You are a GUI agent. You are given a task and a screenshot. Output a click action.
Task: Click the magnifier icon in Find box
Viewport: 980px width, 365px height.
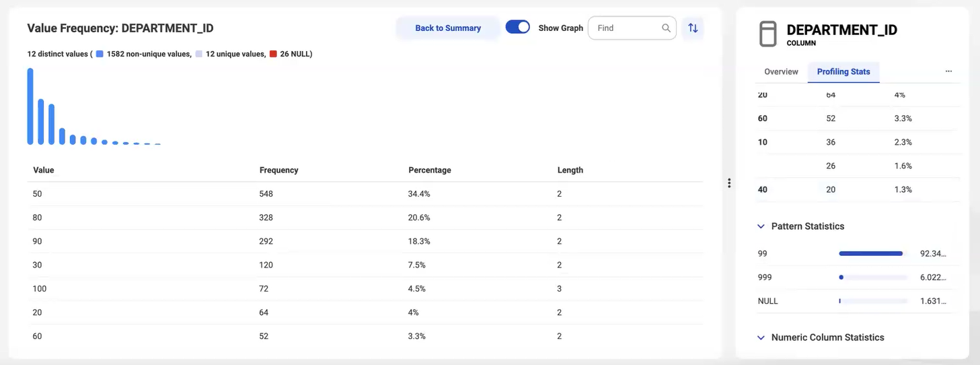click(666, 28)
